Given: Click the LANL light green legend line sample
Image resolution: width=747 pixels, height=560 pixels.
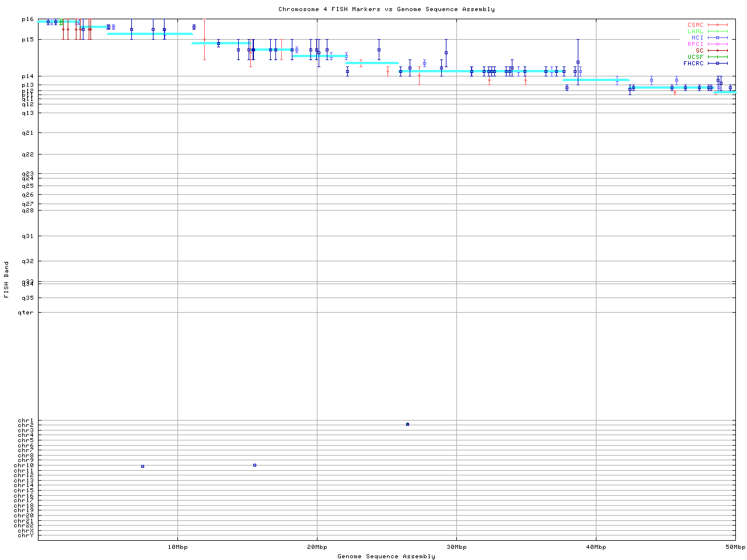Looking at the screenshot, I should click(x=718, y=32).
